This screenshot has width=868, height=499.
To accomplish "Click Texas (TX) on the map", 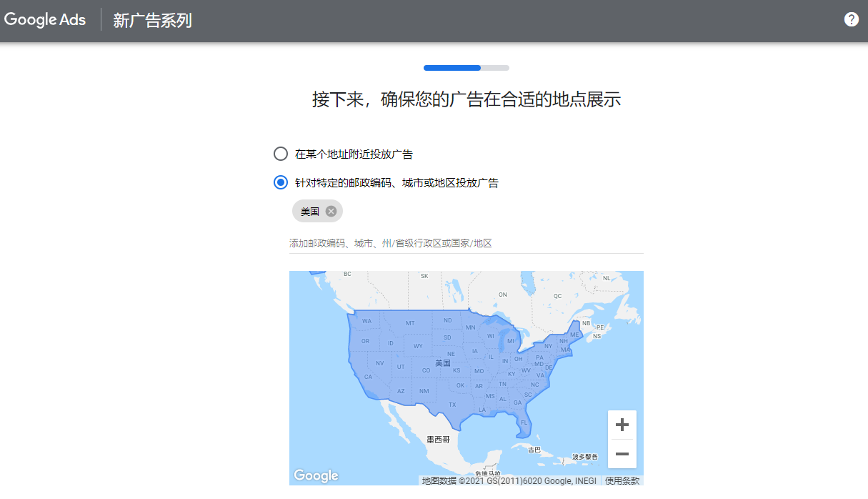I will tap(452, 405).
